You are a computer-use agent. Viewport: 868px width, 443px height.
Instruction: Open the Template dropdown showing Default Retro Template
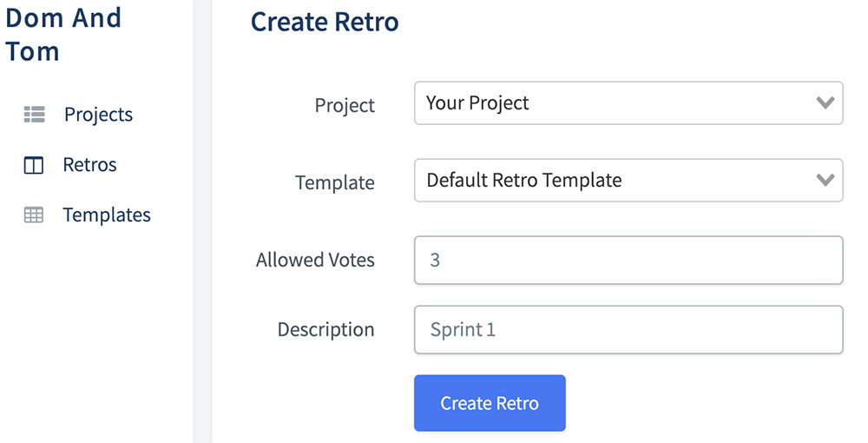click(628, 181)
